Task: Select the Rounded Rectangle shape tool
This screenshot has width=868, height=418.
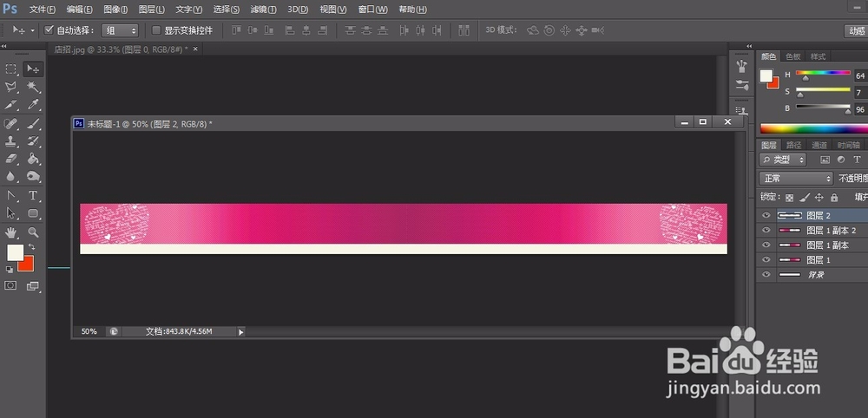Action: pos(33,212)
